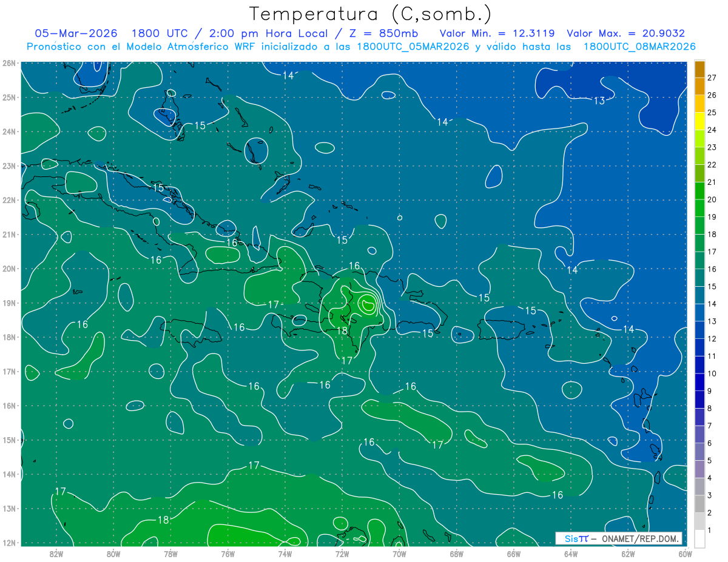Select the date text "05-Mar-2026"
The image size is (728, 562).
click(76, 33)
